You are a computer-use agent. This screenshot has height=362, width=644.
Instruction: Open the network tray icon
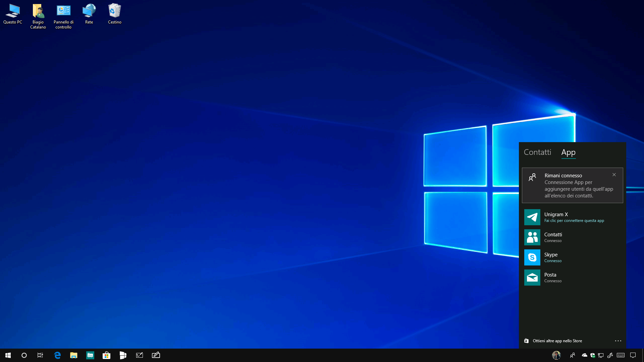pyautogui.click(x=601, y=355)
